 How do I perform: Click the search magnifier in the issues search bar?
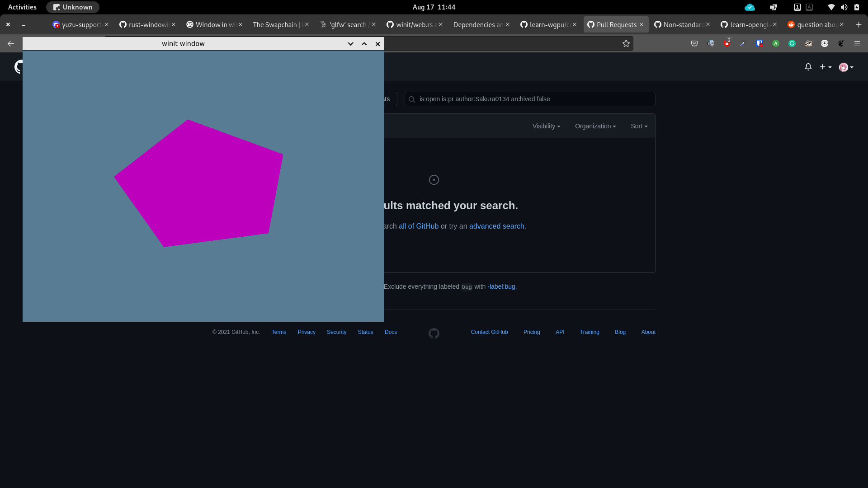pos(412,99)
